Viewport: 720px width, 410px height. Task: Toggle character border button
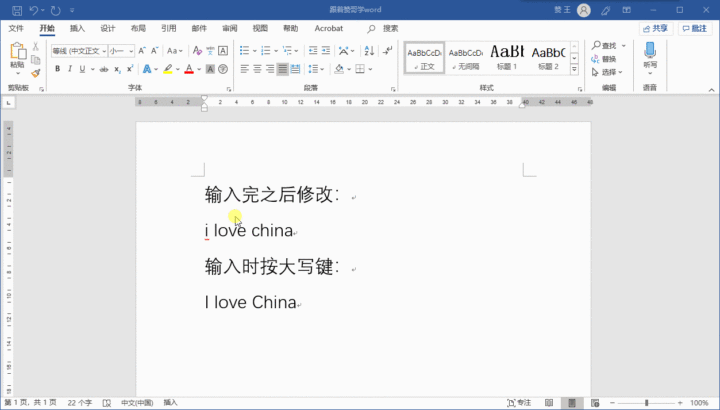(223, 51)
